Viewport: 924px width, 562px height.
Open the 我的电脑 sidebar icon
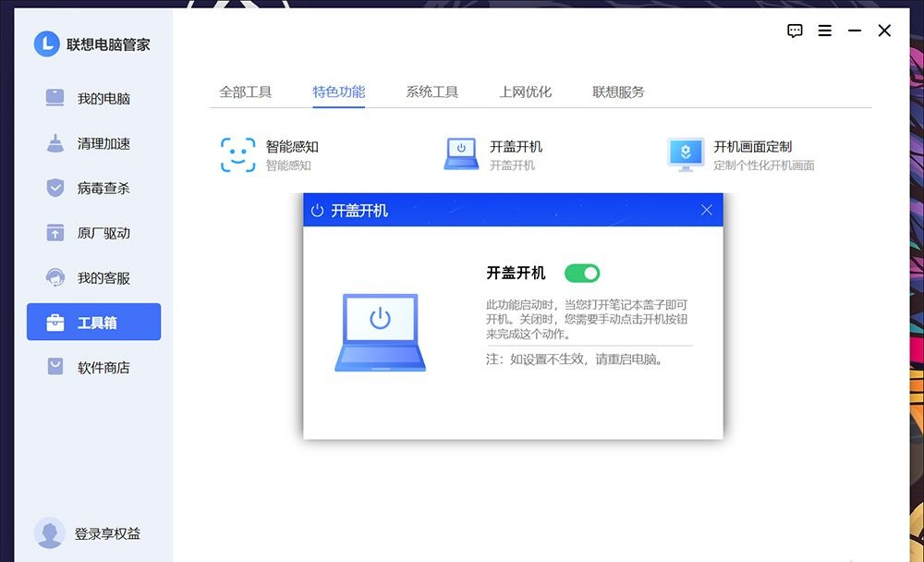(x=55, y=98)
